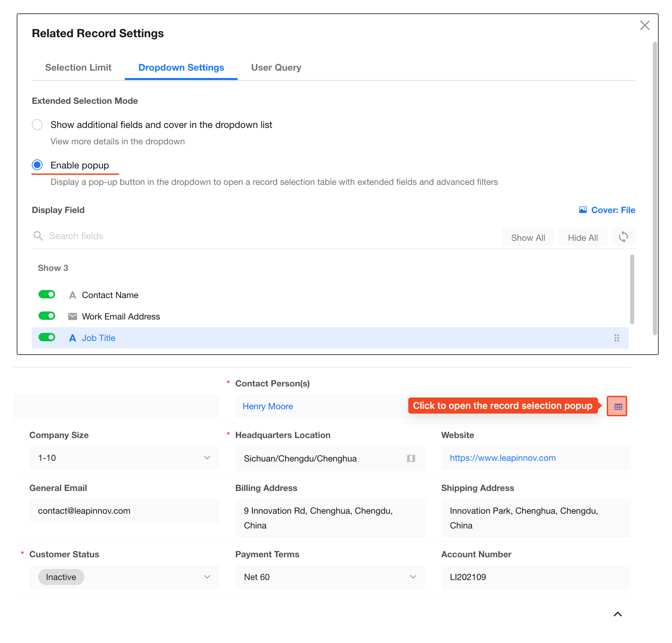Switch off the Job Title toggle
672x643 pixels.
[x=47, y=337]
